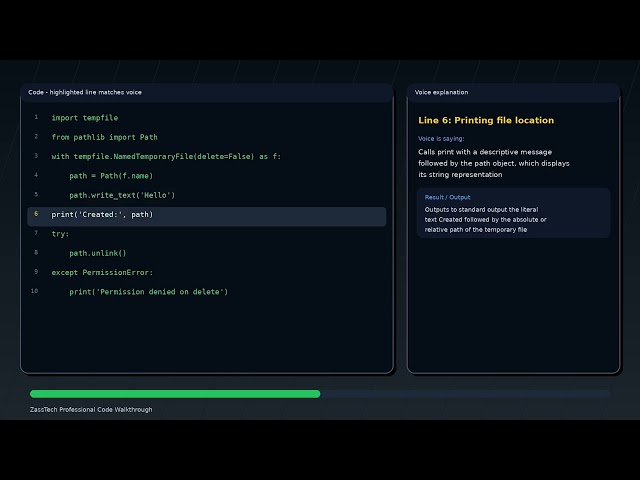
Task: Click the green progress bar
Action: [x=175, y=394]
